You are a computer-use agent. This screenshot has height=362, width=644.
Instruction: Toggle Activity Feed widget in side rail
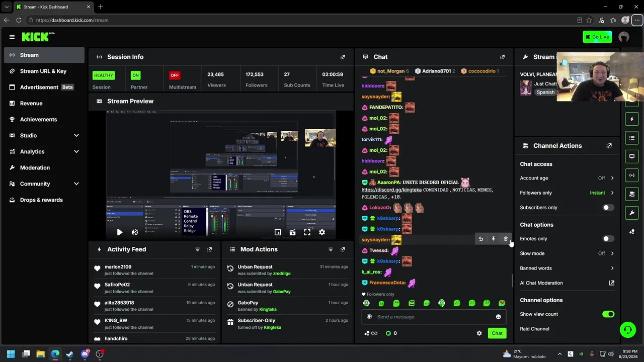[x=632, y=119]
